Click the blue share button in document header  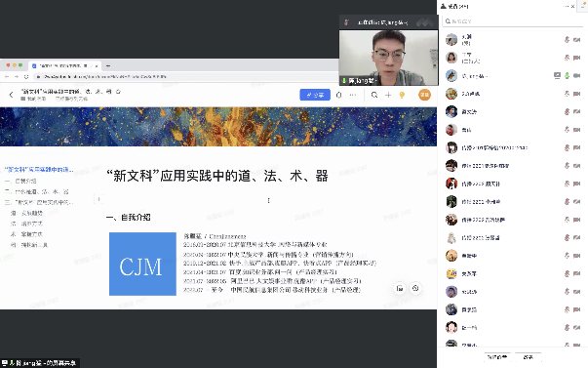(315, 95)
